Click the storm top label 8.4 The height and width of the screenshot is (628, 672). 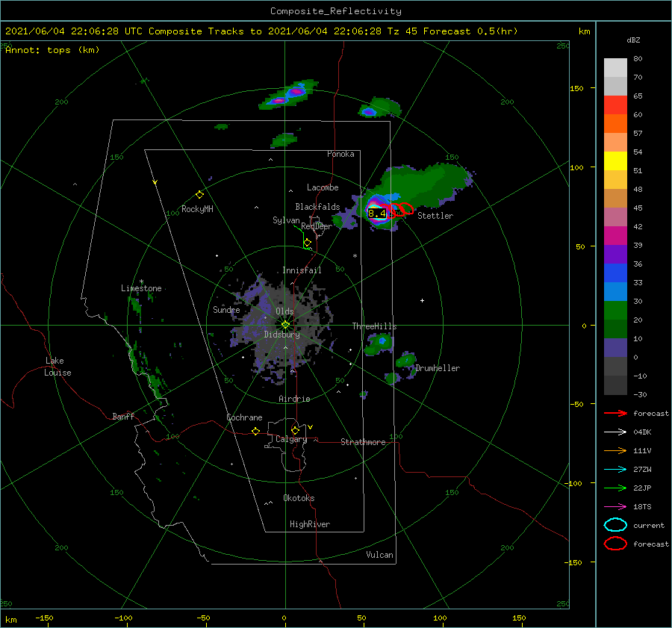377,213
